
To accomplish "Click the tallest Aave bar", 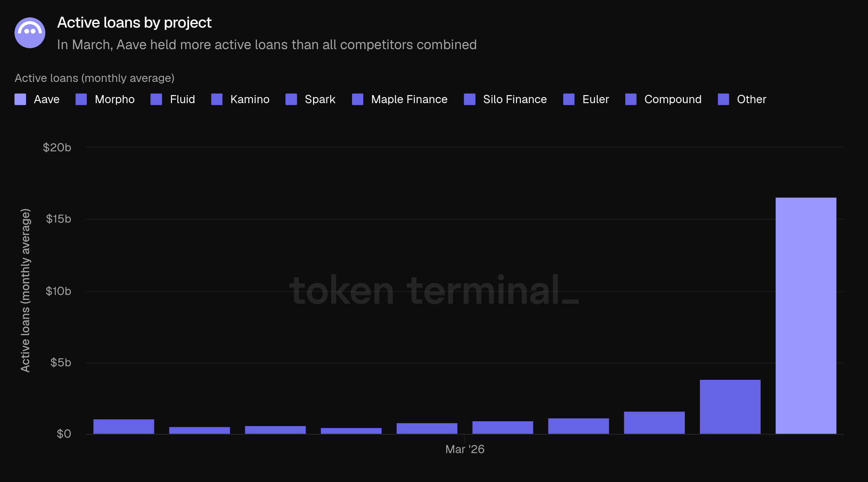I will tap(806, 316).
